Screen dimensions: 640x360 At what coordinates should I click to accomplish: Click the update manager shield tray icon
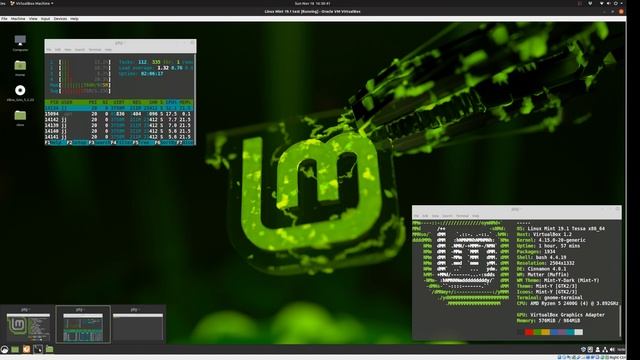pos(583,349)
